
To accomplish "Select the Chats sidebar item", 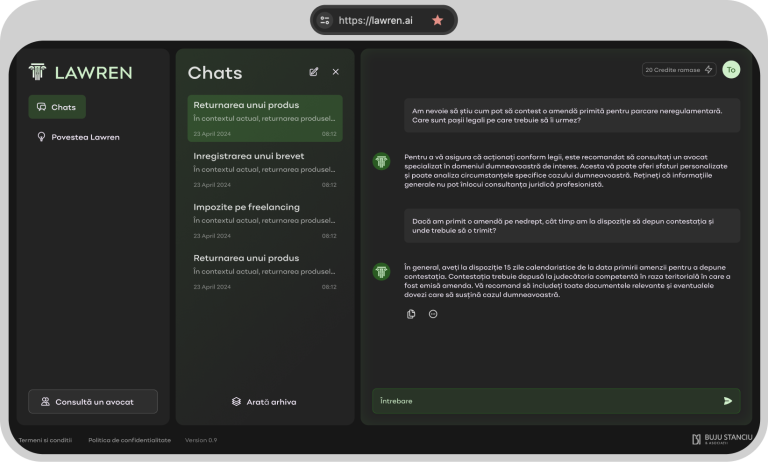I will coord(57,107).
